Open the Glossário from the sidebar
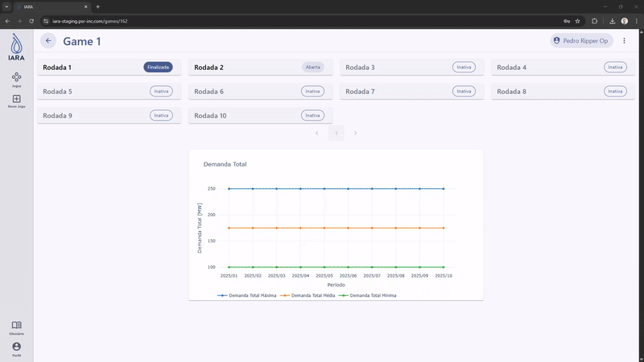This screenshot has height=362, width=644. (x=16, y=328)
